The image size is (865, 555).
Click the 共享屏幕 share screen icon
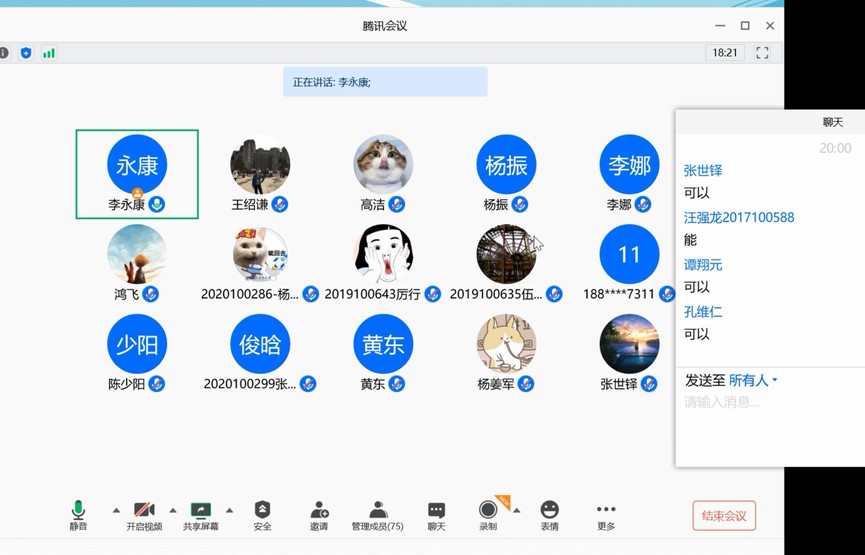click(x=201, y=510)
